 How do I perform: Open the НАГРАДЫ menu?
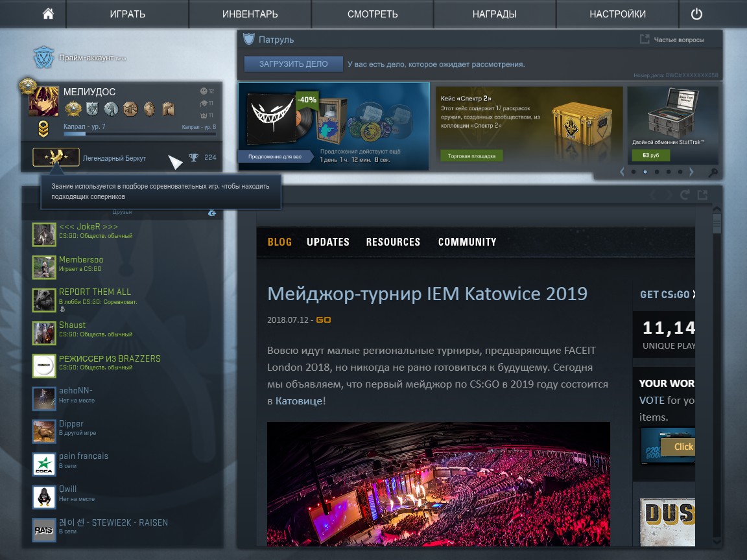pos(495,14)
